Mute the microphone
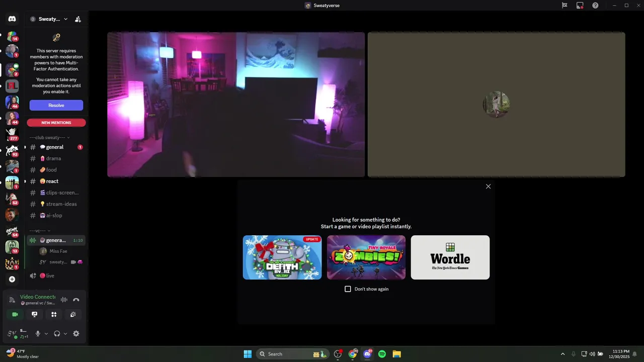The height and width of the screenshot is (362, 644). coord(38,333)
